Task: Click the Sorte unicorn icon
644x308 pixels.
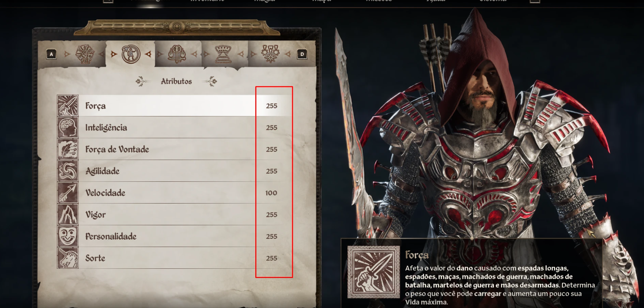Action: (x=68, y=258)
